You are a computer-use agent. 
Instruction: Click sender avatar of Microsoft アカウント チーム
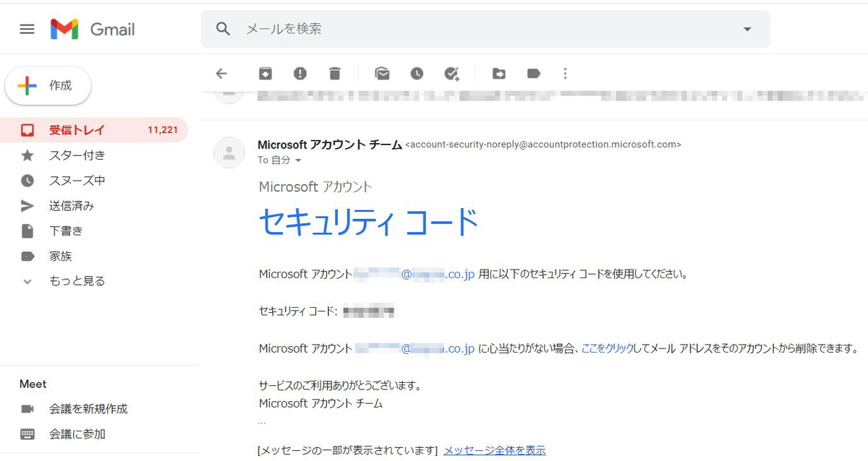pos(229,152)
